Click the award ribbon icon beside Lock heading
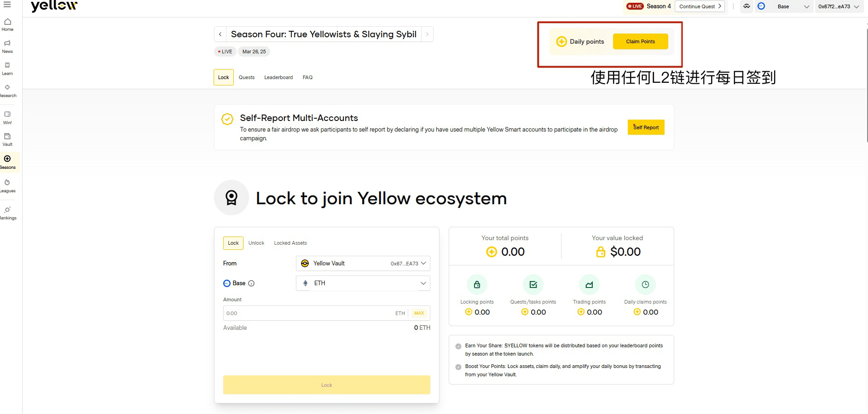 pyautogui.click(x=231, y=198)
